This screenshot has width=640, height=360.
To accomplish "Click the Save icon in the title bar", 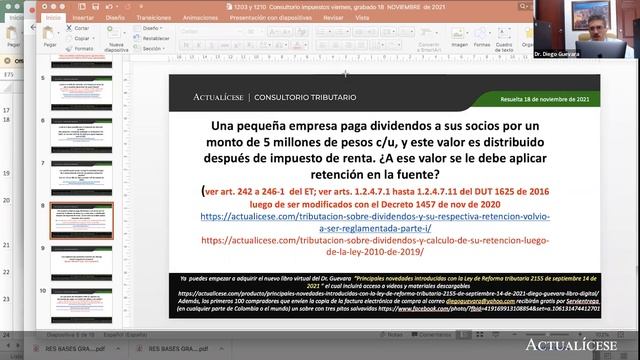I will click(95, 7).
